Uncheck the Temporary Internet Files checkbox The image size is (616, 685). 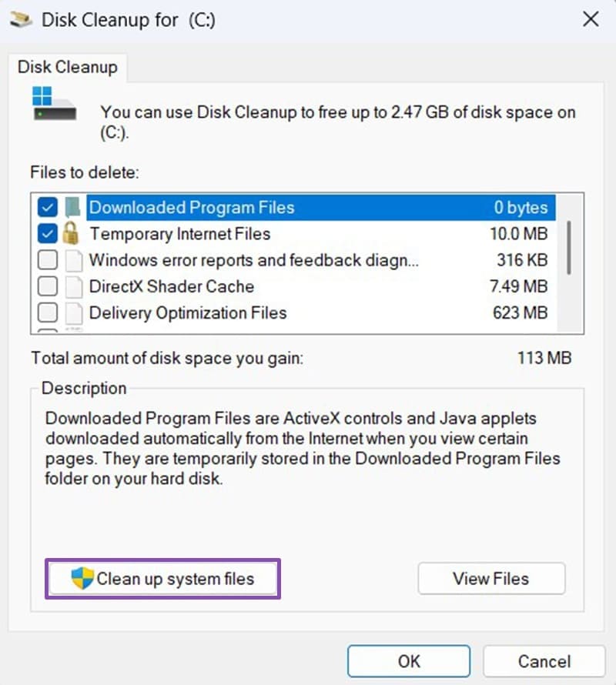[x=48, y=234]
